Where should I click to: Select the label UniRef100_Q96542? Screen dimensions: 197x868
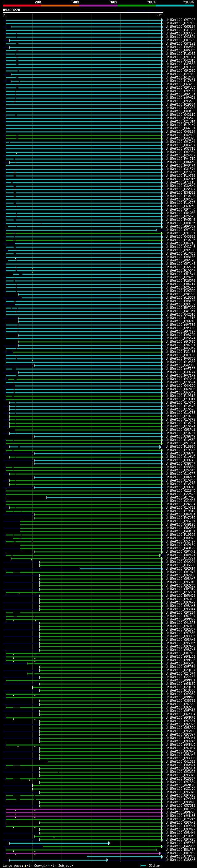[180, 118]
